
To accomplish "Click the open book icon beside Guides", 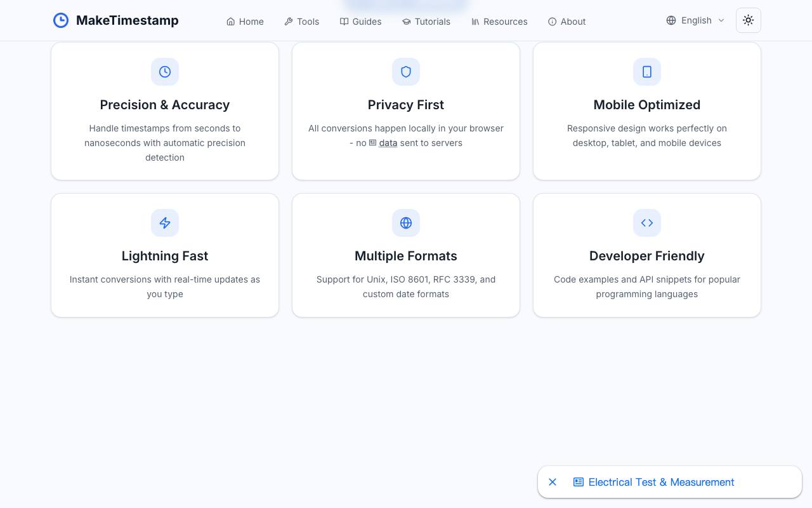I will point(344,22).
